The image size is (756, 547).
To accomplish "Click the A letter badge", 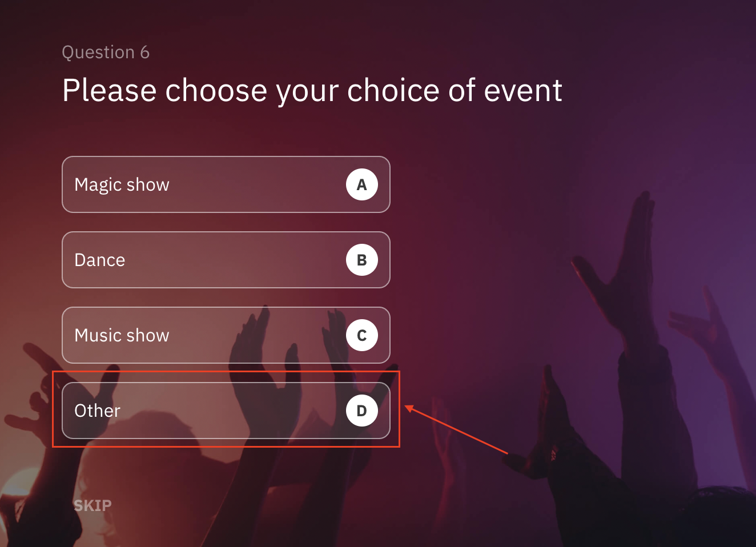I will (x=362, y=184).
